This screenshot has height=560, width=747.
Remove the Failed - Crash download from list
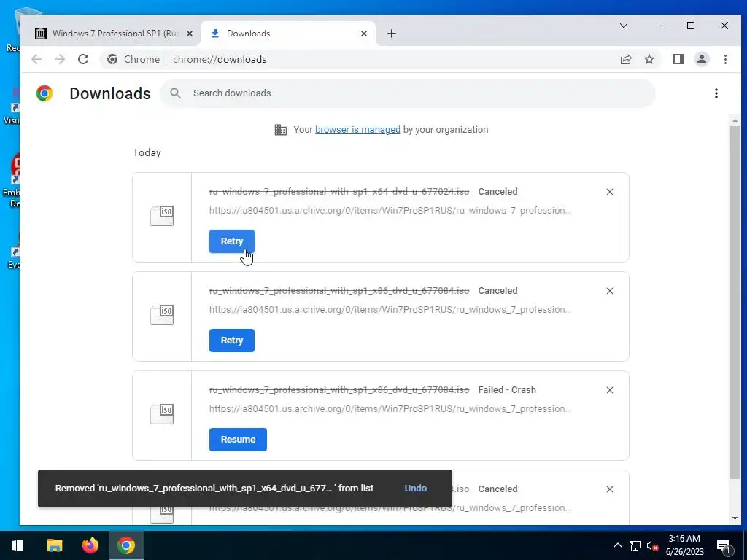point(610,390)
